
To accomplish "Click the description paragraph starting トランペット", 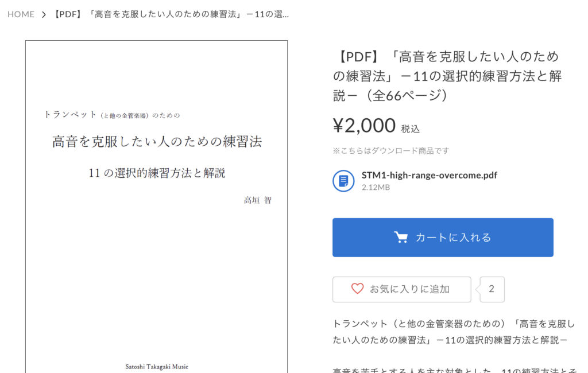I will (454, 332).
